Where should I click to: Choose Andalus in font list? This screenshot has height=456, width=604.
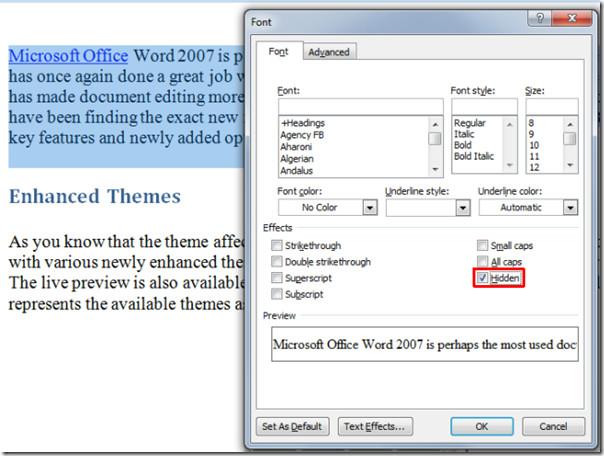(x=296, y=170)
